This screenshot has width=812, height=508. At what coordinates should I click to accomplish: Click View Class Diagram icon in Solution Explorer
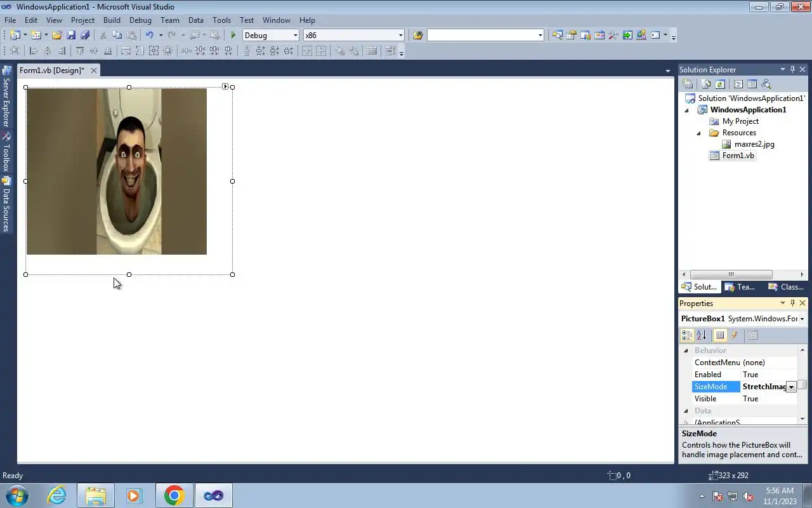pos(766,84)
